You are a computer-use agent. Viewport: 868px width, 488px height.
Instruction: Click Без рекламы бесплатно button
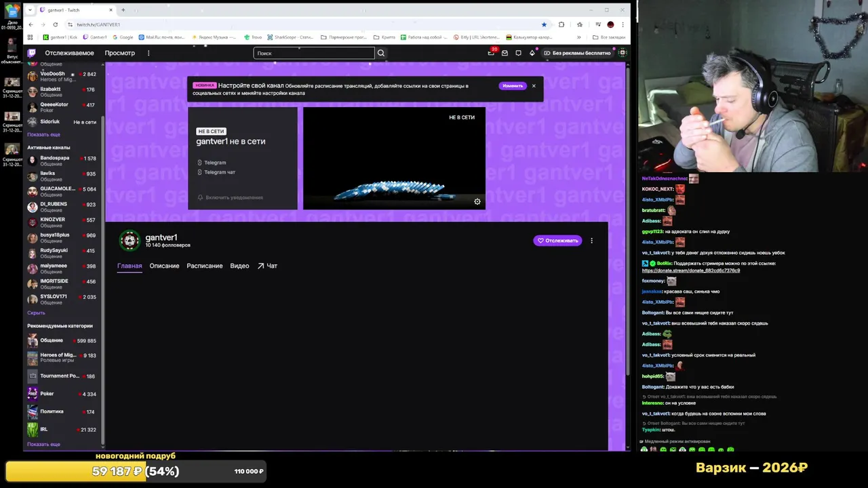(577, 53)
